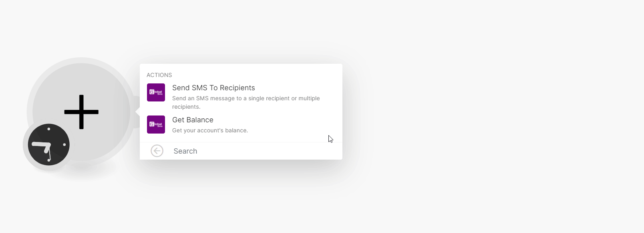
Task: Click the ACTIONS section header
Action: [159, 75]
